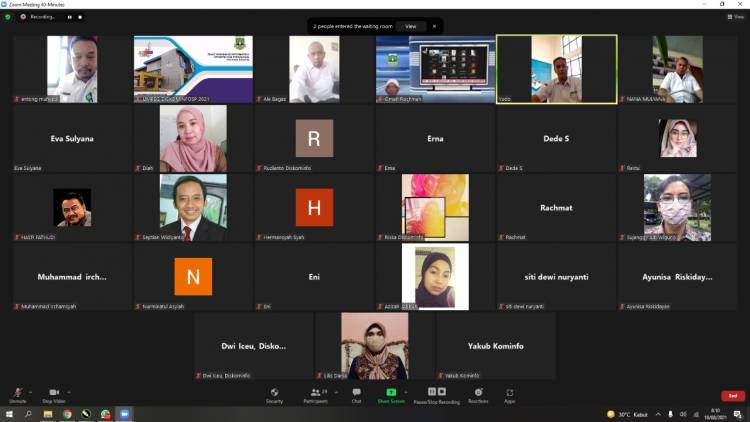Screen dimensions: 750x422
Task: Select the Ayunisa Riskiday... tile
Action: pyautogui.click(x=677, y=277)
